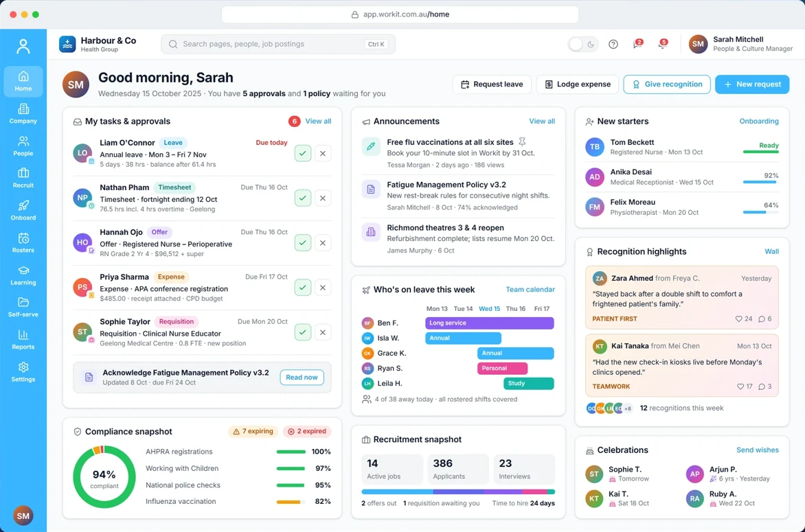Image resolution: width=805 pixels, height=532 pixels.
Task: Click the Richmond theatres building icon
Action: tap(371, 232)
